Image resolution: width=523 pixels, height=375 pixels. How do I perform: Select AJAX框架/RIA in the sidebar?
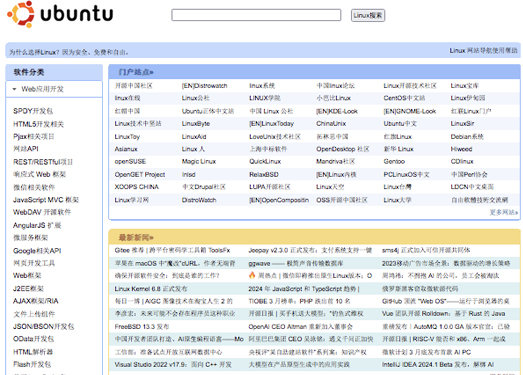(x=36, y=301)
